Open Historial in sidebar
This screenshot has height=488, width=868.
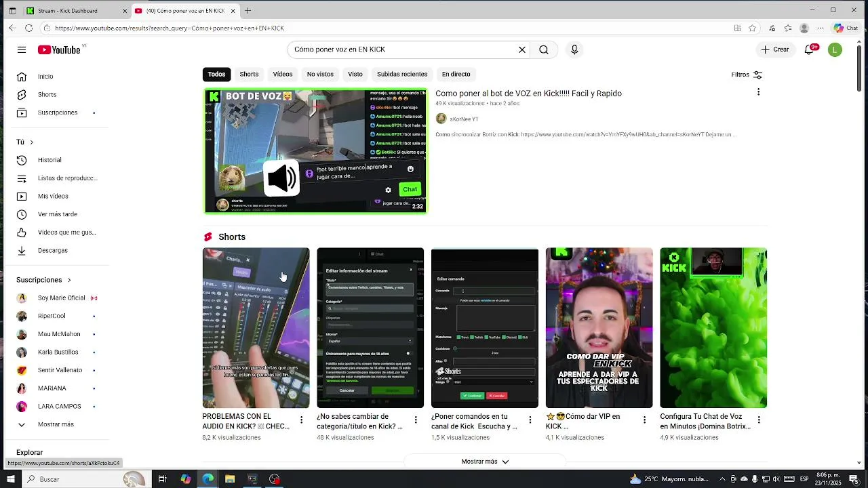tap(50, 160)
